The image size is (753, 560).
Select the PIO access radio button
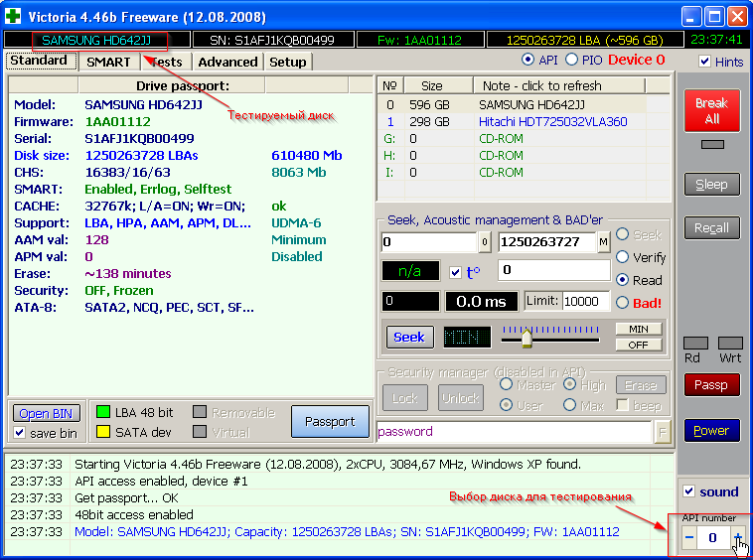tap(571, 60)
